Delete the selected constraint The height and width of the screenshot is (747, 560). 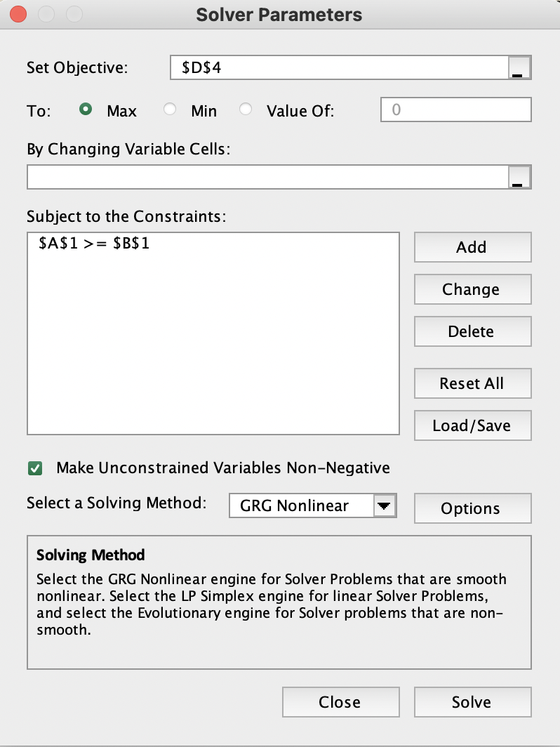point(472,331)
